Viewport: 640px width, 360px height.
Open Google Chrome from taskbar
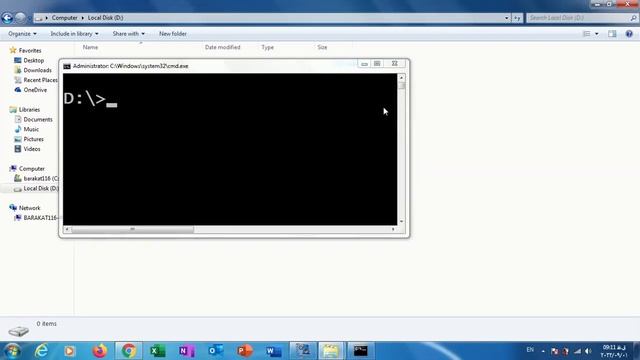click(x=129, y=351)
